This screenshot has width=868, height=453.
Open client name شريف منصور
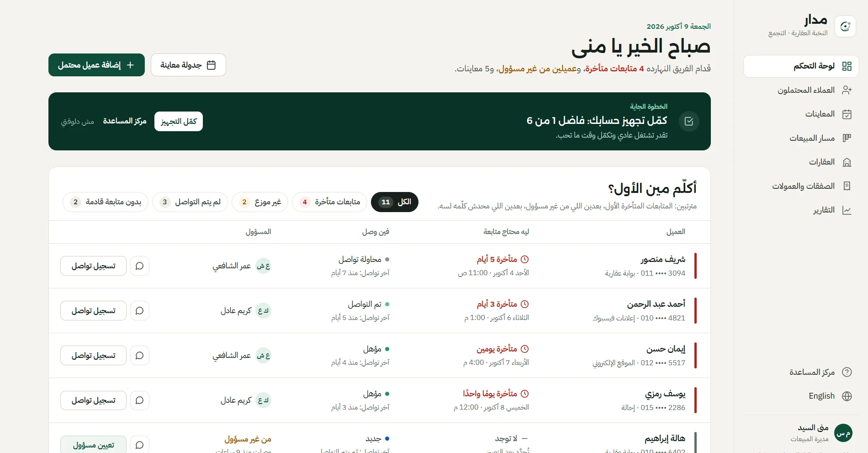pyautogui.click(x=663, y=260)
